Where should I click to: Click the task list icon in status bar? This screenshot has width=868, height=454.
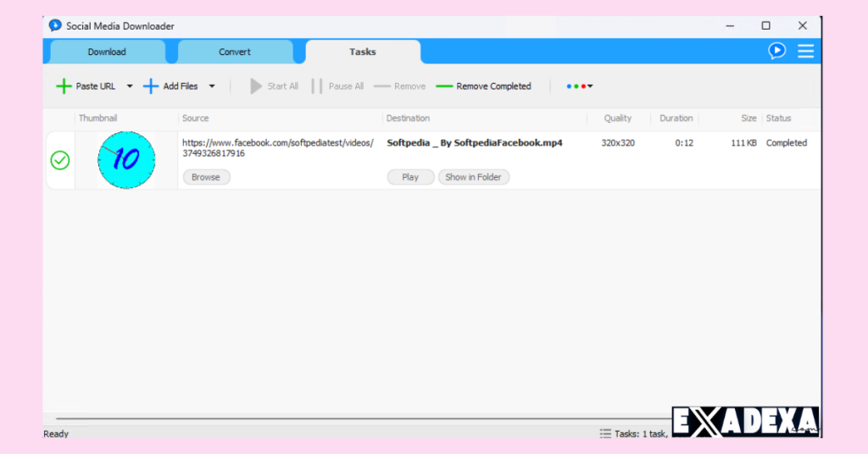(605, 434)
